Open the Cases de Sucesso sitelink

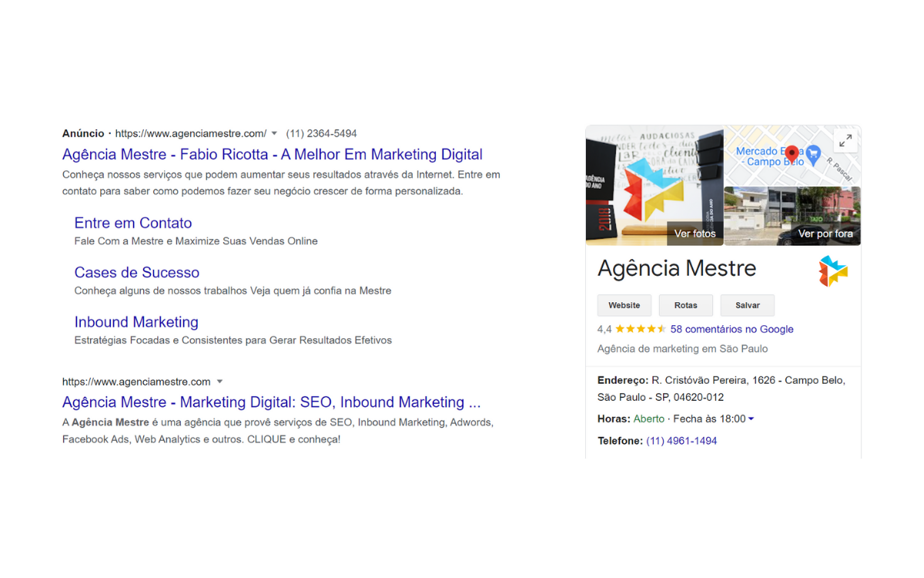(136, 272)
